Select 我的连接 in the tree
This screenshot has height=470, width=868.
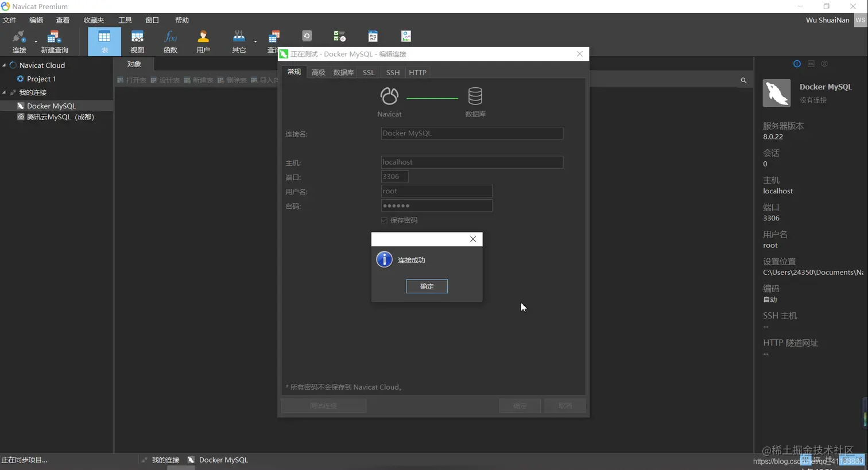[x=33, y=92]
